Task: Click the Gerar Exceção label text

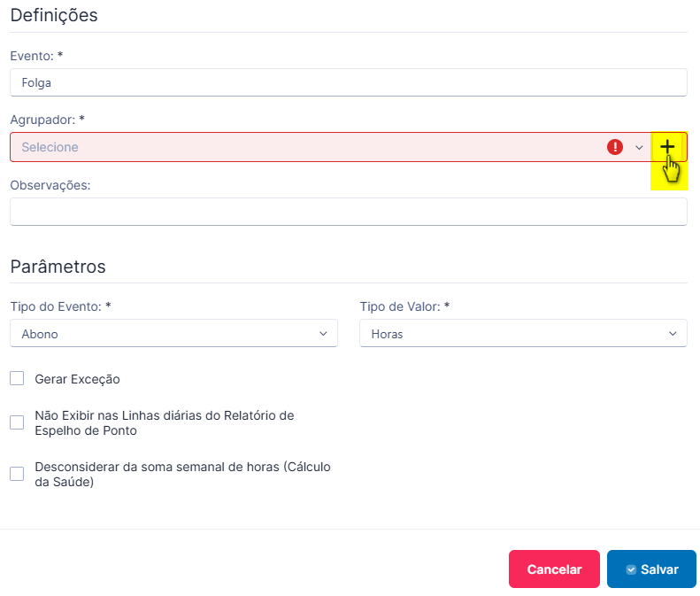Action: [77, 379]
